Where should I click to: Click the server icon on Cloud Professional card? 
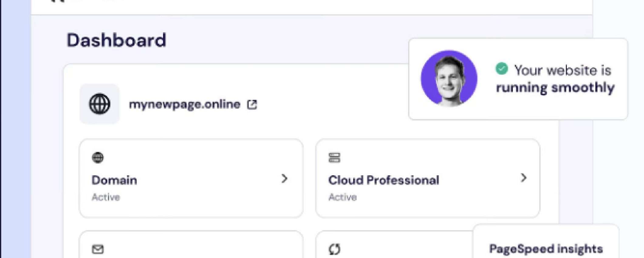point(334,158)
